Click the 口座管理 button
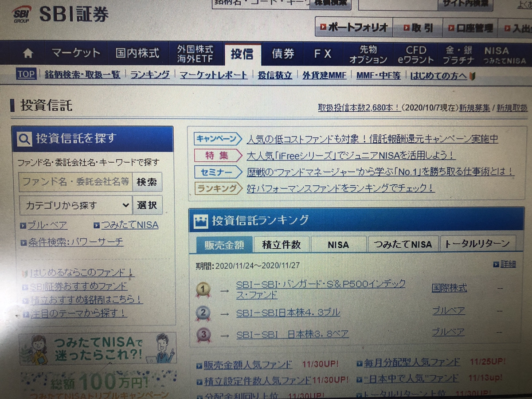 pyautogui.click(x=470, y=28)
